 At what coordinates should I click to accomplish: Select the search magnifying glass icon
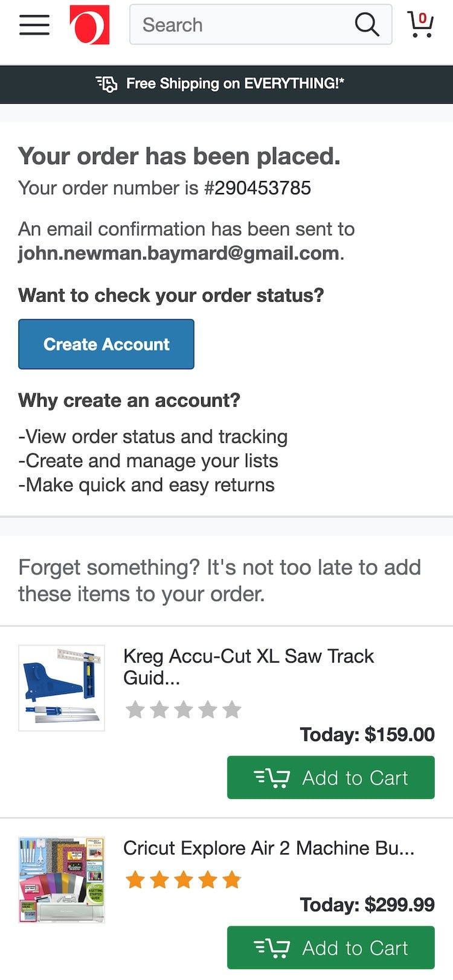point(367,25)
